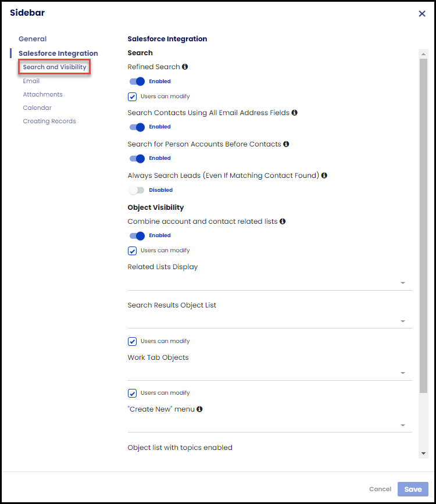
Task: Enable the Always Search Leads toggle
Action: [x=137, y=190]
